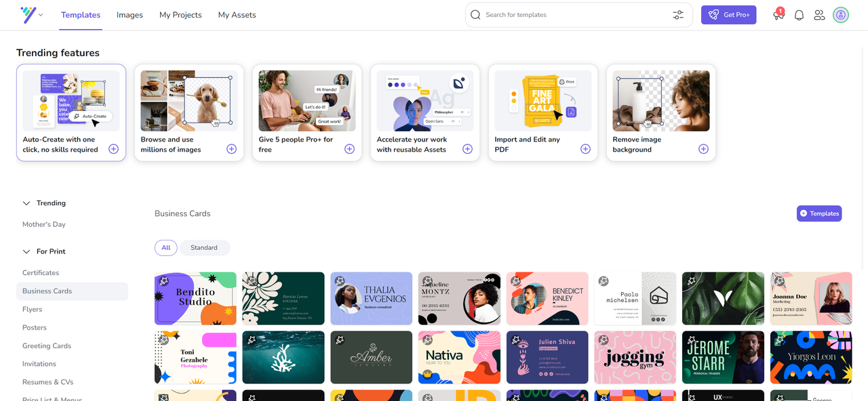The image size is (868, 401).
Task: Click auto-create badge on Paola Michelsen card
Action: tap(604, 281)
